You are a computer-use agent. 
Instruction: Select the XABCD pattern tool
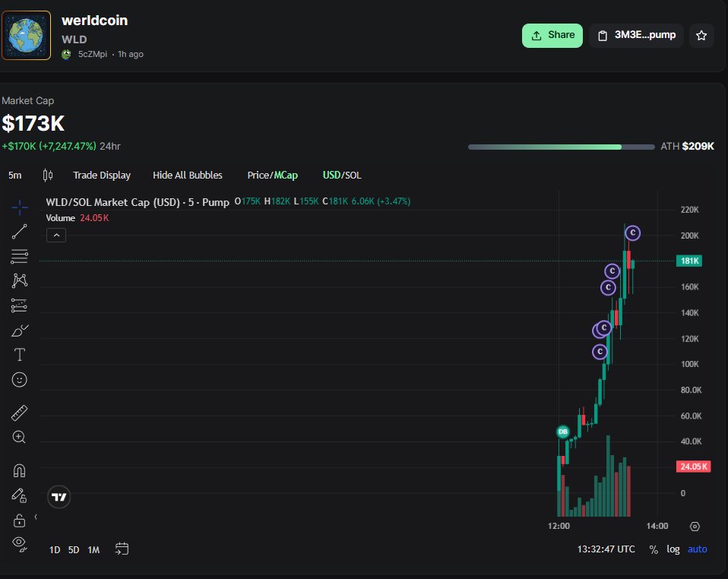(20, 280)
